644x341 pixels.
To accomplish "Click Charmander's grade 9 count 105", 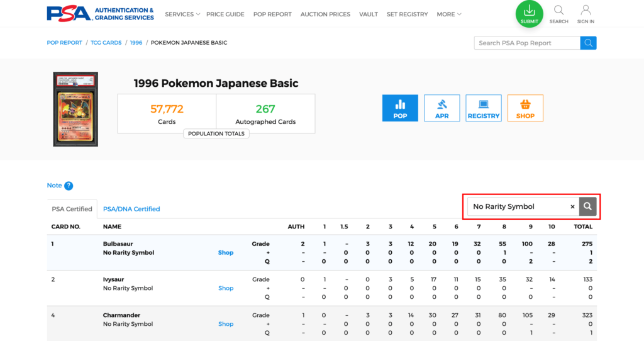I will [528, 315].
